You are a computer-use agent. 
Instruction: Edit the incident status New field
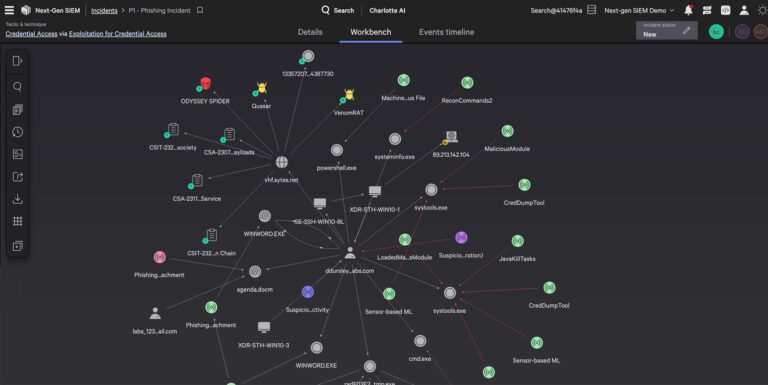[x=667, y=31]
